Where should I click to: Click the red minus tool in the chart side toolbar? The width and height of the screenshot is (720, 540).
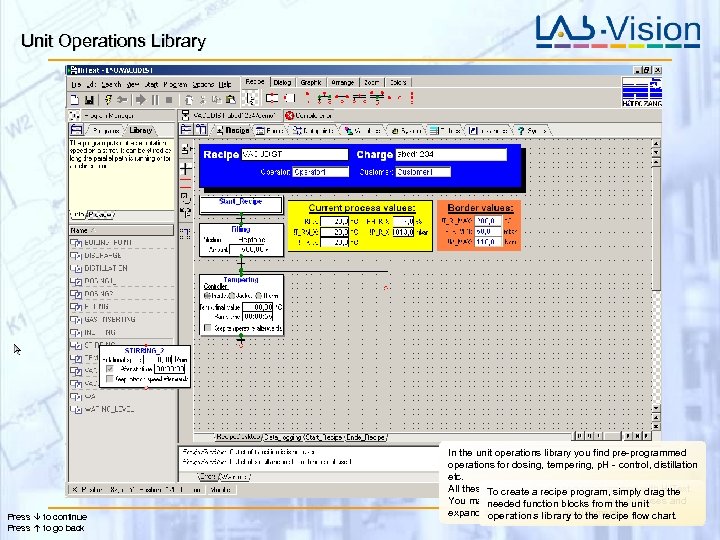coord(186,184)
